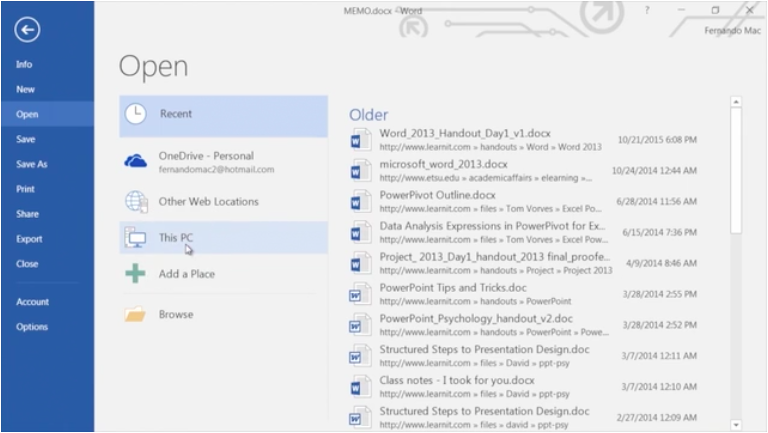Click the Add a Place plus icon
Screen dimensions: 768x433
point(135,274)
